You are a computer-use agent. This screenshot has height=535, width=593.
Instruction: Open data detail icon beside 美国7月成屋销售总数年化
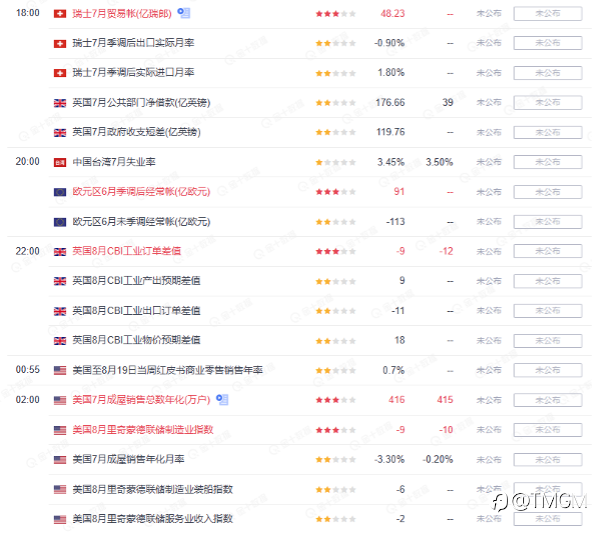click(222, 399)
